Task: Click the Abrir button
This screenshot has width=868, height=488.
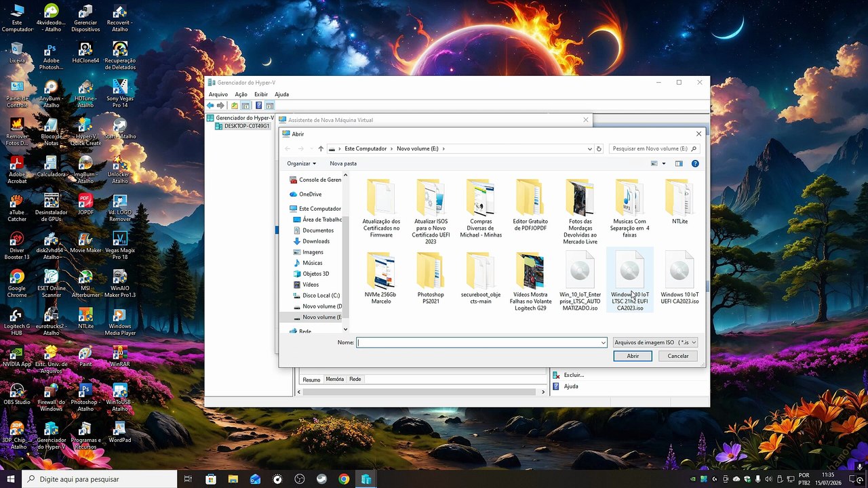Action: click(633, 356)
